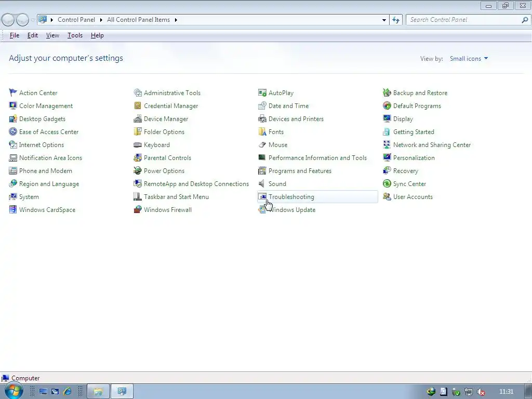
Task: Open the Windows Start orb
Action: (13, 391)
